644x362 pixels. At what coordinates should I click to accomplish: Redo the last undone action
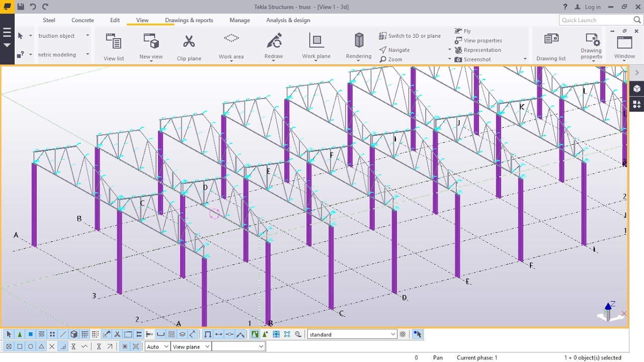tap(45, 7)
